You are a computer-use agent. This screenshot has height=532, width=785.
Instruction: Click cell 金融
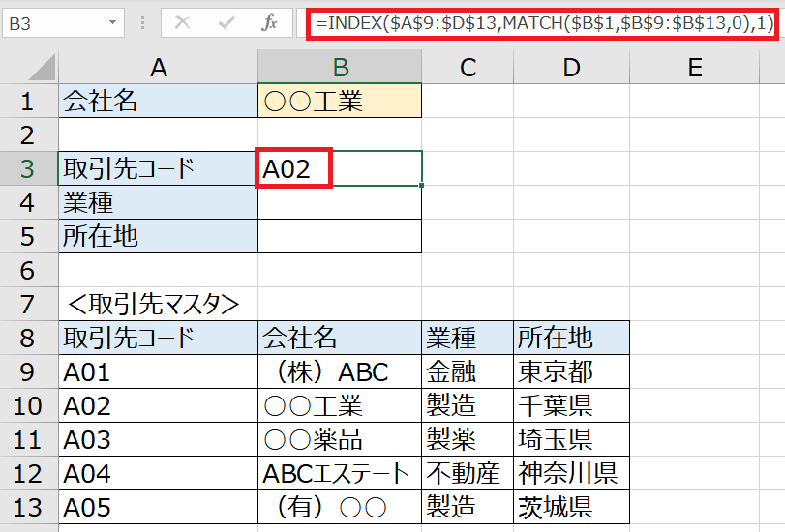tap(468, 371)
